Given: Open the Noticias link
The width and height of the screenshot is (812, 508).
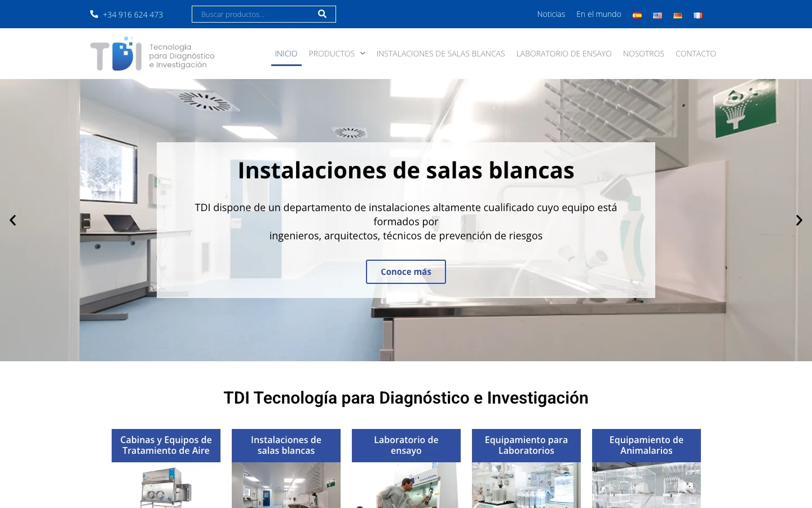Looking at the screenshot, I should click(x=551, y=14).
